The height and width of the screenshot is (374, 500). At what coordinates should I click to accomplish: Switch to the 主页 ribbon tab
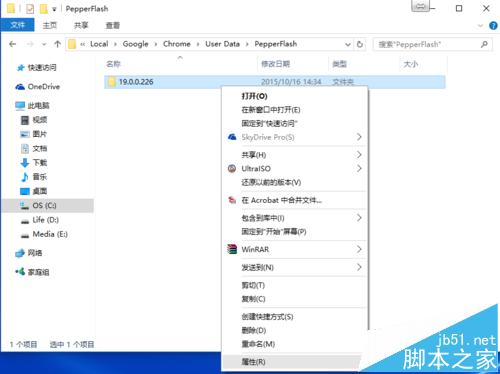(x=50, y=25)
